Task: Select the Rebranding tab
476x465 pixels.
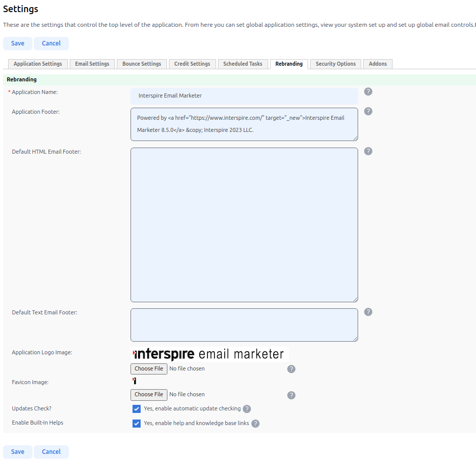Action: 289,64
